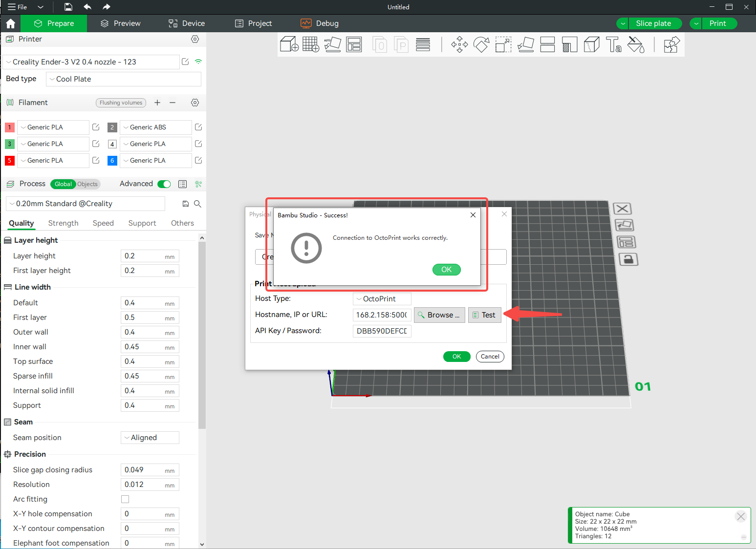The height and width of the screenshot is (549, 756).
Task: Click the Arrange all objects icon
Action: coord(354,44)
